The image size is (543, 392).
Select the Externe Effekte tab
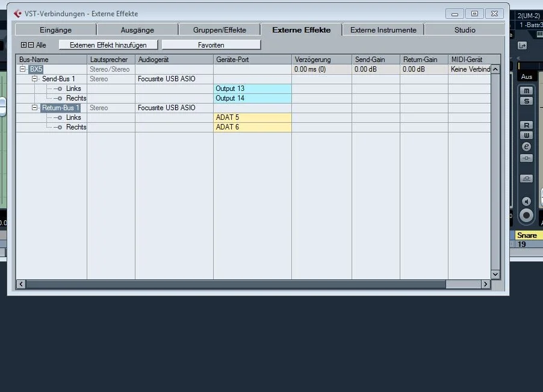click(301, 30)
